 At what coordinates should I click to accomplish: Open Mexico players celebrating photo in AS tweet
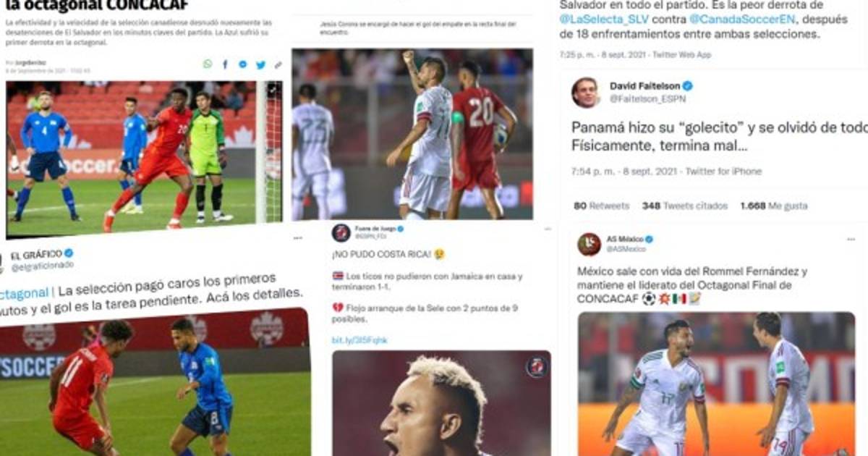coord(716,384)
